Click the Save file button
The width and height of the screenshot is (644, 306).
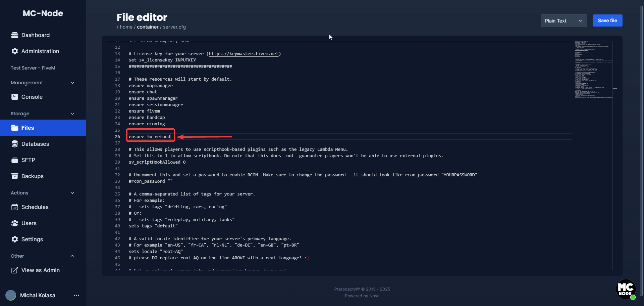point(607,20)
